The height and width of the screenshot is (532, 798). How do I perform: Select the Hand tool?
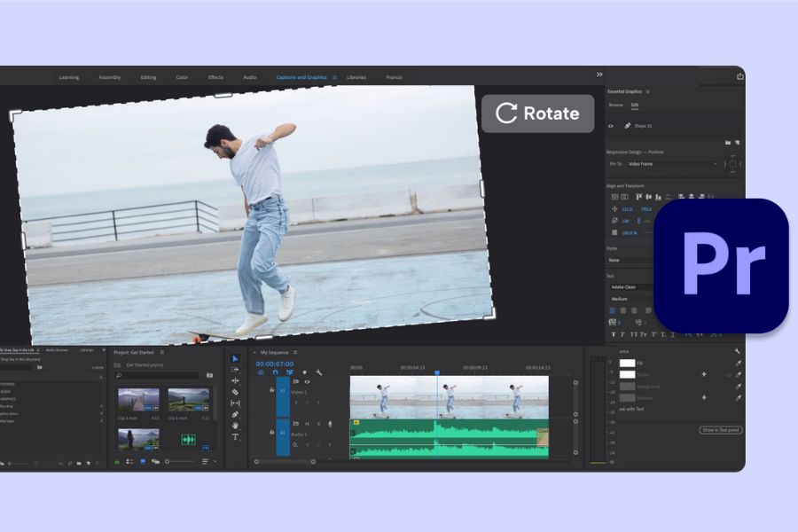pyautogui.click(x=235, y=426)
